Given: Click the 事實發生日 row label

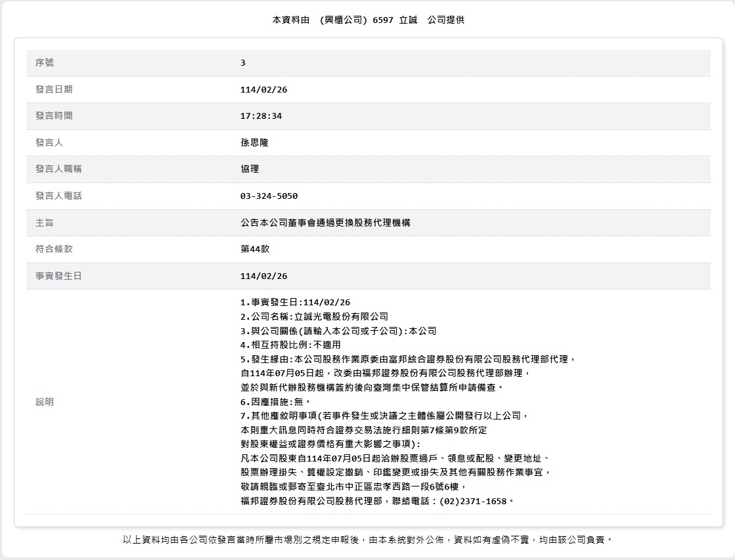Looking at the screenshot, I should coord(58,276).
